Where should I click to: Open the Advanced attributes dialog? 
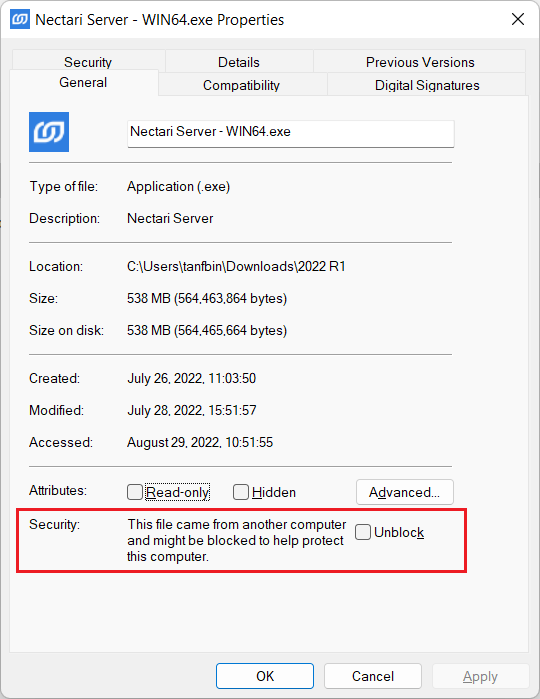coord(405,492)
